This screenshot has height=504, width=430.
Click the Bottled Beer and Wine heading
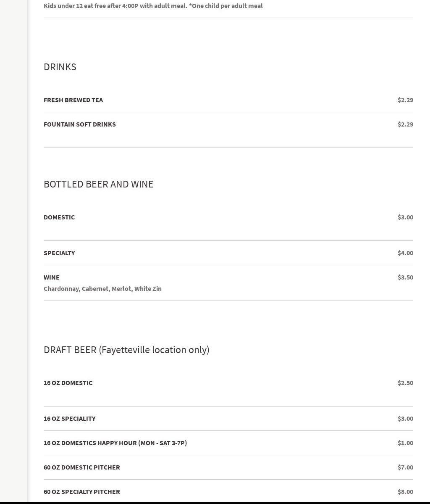tap(98, 184)
